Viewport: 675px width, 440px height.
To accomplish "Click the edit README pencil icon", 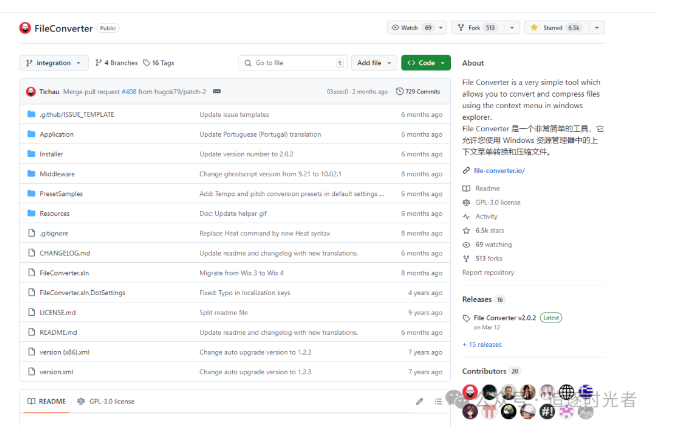I will tap(419, 401).
